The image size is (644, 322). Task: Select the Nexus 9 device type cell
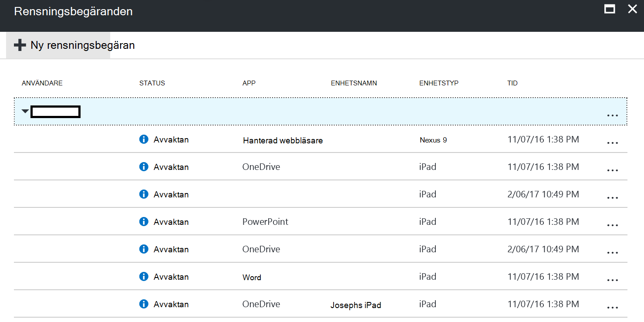tap(433, 140)
